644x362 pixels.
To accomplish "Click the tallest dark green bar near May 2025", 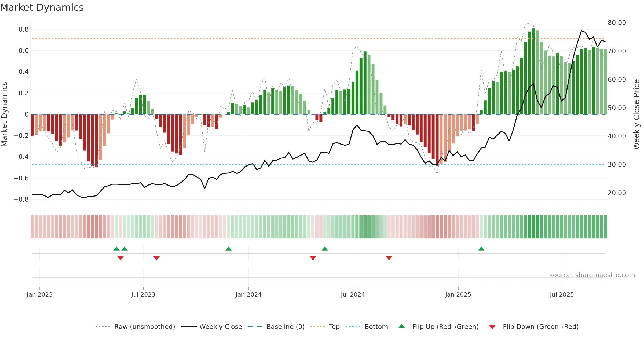I will (533, 71).
